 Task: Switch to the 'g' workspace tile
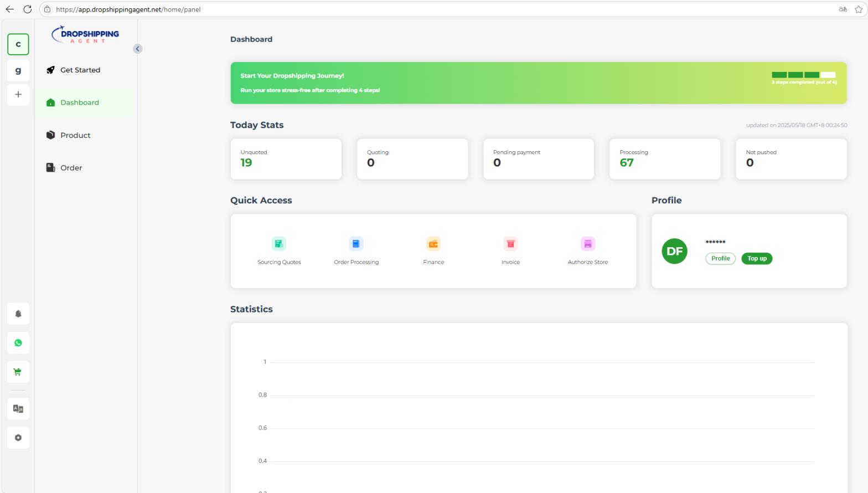pyautogui.click(x=18, y=70)
